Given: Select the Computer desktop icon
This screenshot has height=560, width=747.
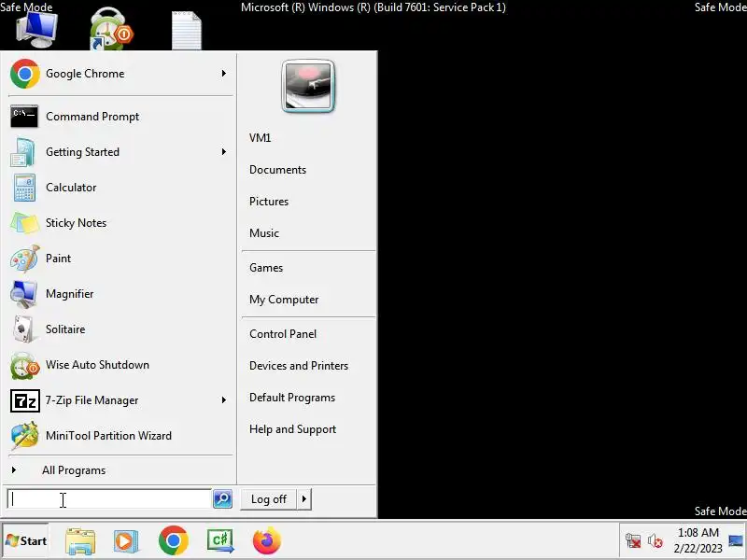Looking at the screenshot, I should click(36, 30).
